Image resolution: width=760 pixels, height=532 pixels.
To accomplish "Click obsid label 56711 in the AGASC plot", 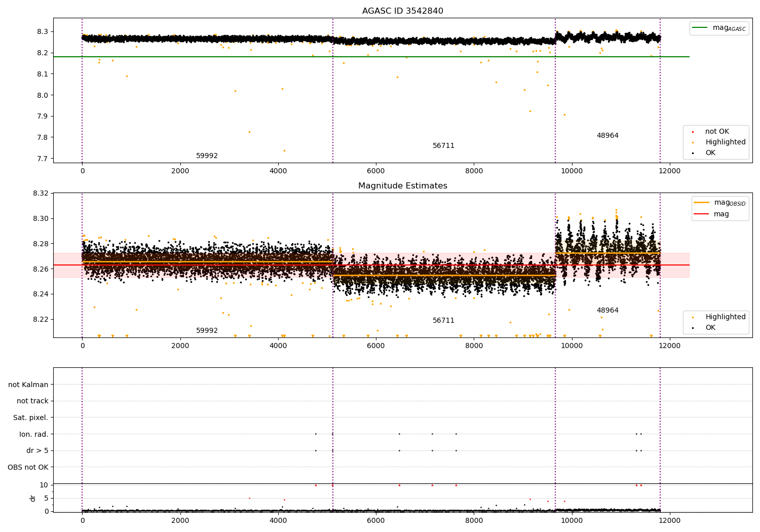I will pyautogui.click(x=443, y=146).
